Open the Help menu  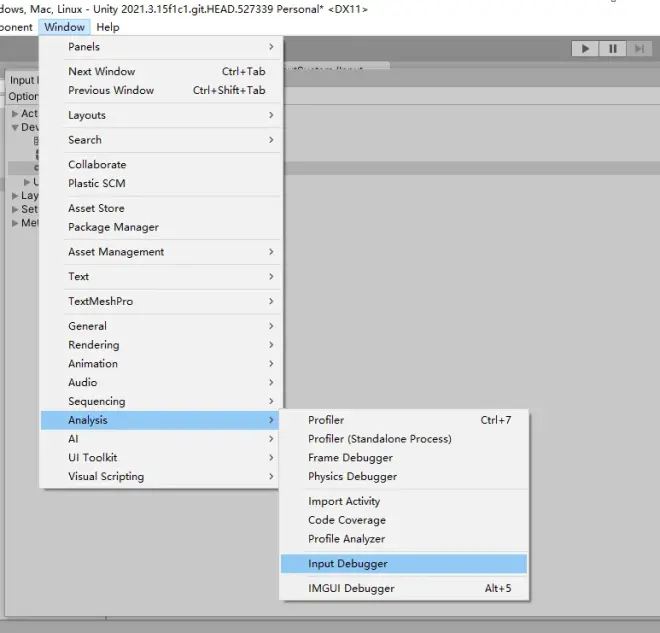[x=108, y=27]
